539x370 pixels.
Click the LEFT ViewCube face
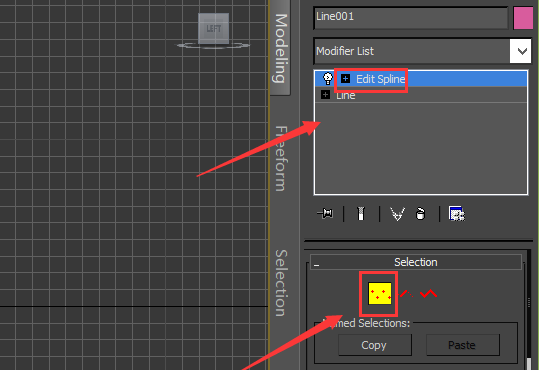click(213, 28)
